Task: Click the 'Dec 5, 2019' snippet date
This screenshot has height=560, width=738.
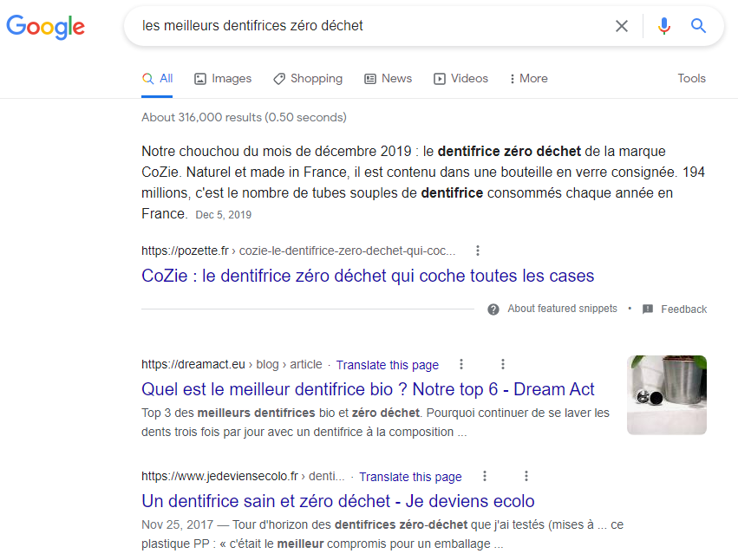Action: [223, 215]
